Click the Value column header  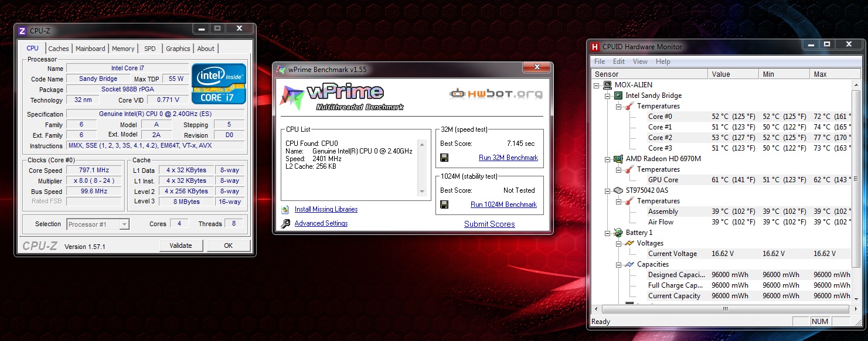[x=733, y=74]
